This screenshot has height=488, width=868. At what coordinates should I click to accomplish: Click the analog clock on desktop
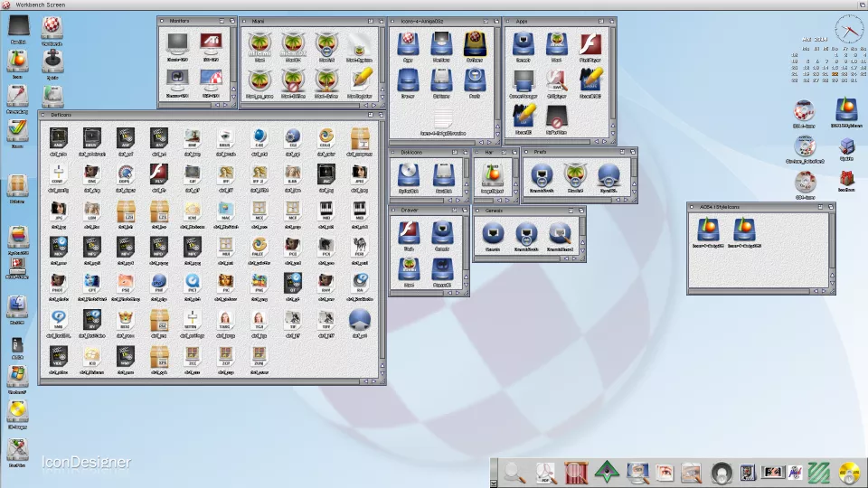pos(849,30)
